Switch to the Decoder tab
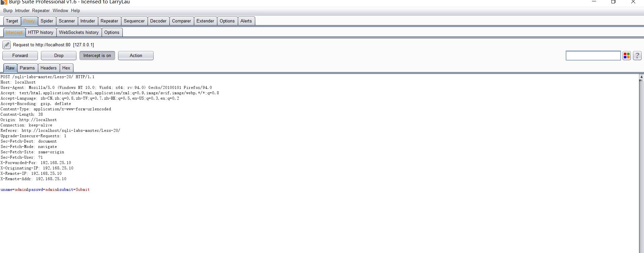Screen dimensions: 644x253 point(158,21)
